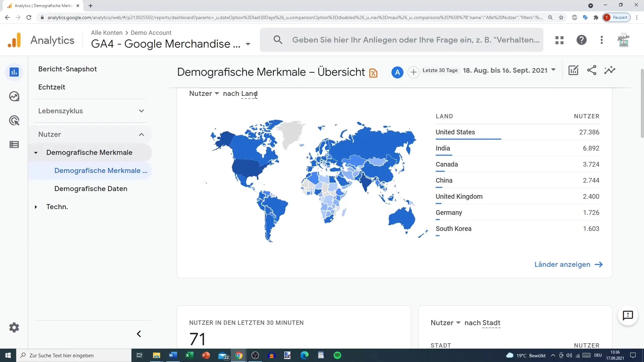
Task: Open the Configure table icon in left rail
Action: 14,144
